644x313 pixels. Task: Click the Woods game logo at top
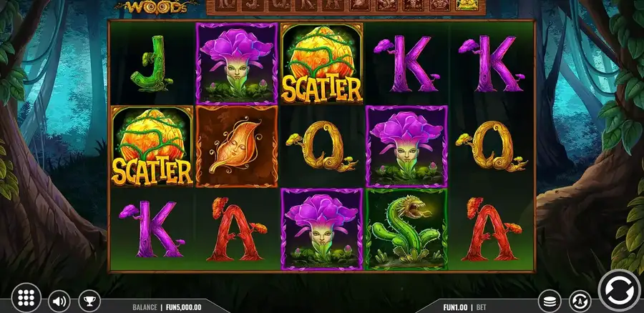point(157,6)
